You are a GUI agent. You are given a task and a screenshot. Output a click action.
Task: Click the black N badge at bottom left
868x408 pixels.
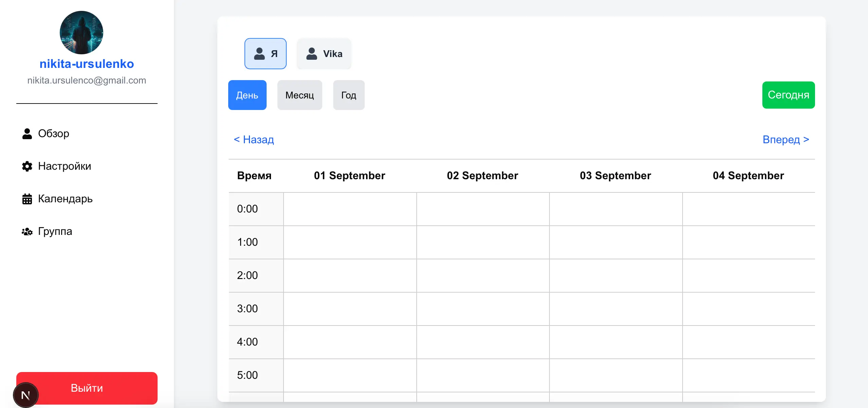[x=25, y=394]
